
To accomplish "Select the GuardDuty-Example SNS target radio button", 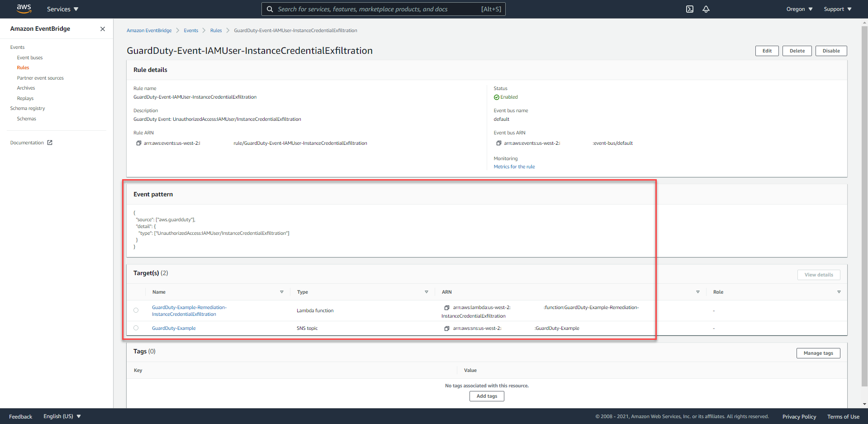I will click(x=136, y=328).
